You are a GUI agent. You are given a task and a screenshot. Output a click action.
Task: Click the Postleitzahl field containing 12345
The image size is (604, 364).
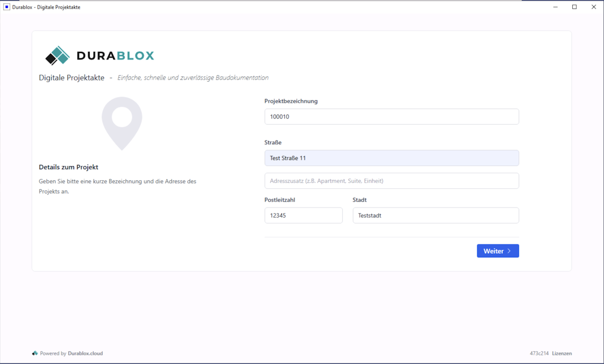(x=304, y=215)
